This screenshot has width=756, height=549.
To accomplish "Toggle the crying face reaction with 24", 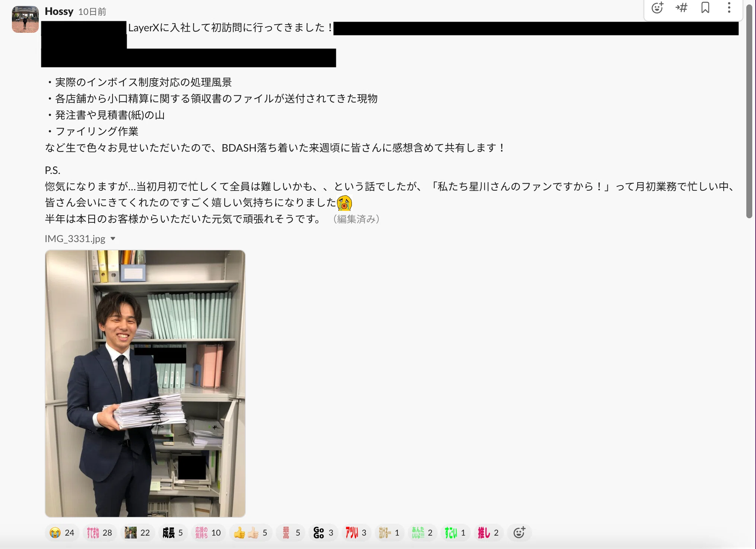I will point(62,533).
